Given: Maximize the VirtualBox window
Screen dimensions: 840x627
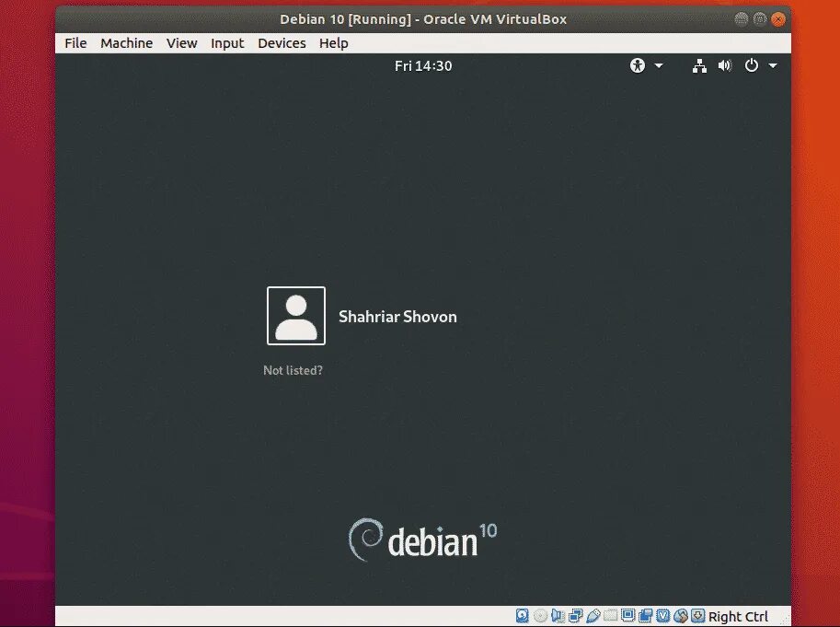Looking at the screenshot, I should click(x=760, y=19).
